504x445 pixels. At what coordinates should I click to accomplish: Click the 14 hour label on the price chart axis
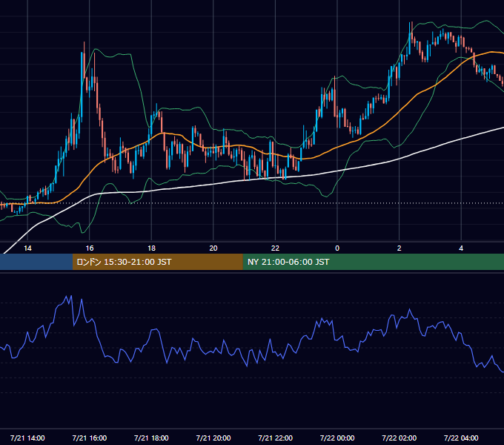(27, 248)
